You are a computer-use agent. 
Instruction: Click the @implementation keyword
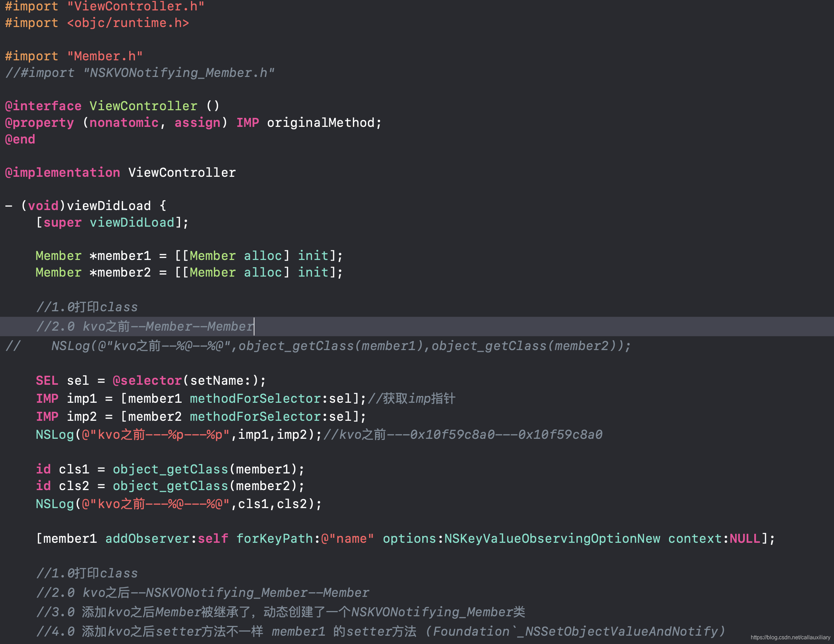[x=62, y=173]
